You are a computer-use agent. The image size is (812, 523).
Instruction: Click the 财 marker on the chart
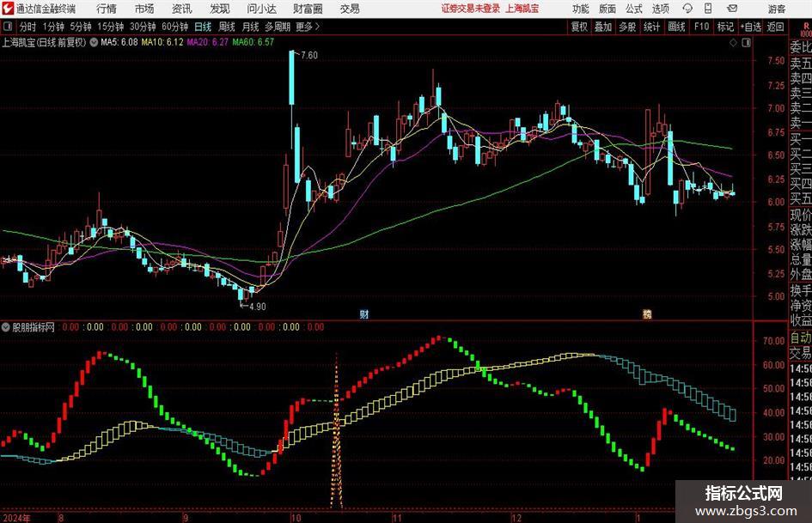pos(364,313)
